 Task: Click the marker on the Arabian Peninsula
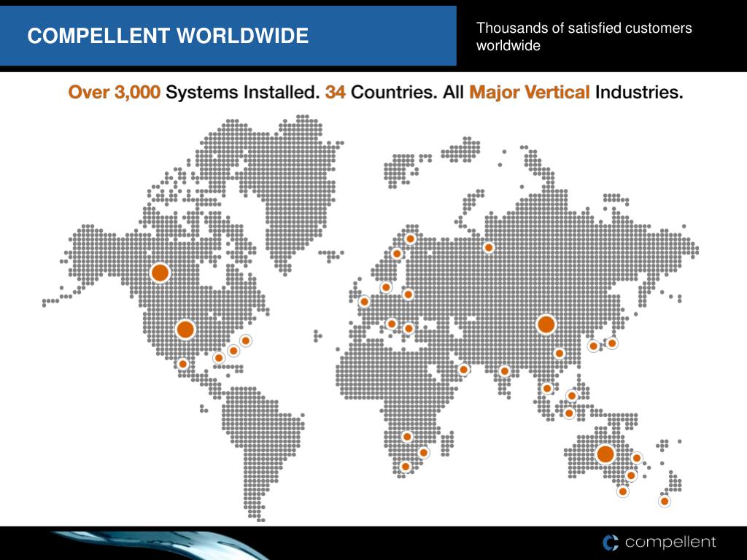pyautogui.click(x=463, y=370)
